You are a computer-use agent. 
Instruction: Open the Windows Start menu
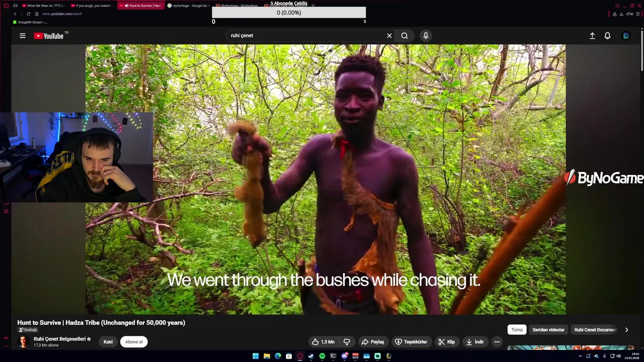pos(256,356)
